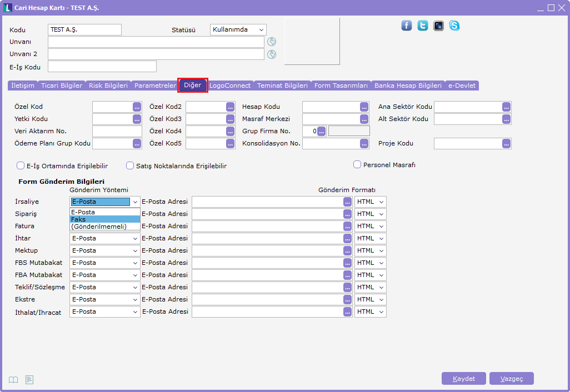Click the open book icon at bottom left

point(13,380)
